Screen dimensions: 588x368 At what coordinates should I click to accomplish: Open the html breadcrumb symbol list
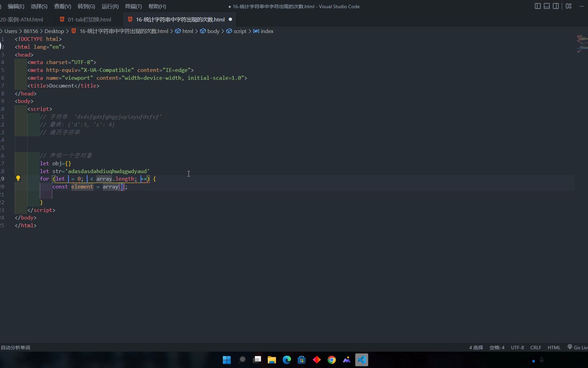(x=187, y=31)
